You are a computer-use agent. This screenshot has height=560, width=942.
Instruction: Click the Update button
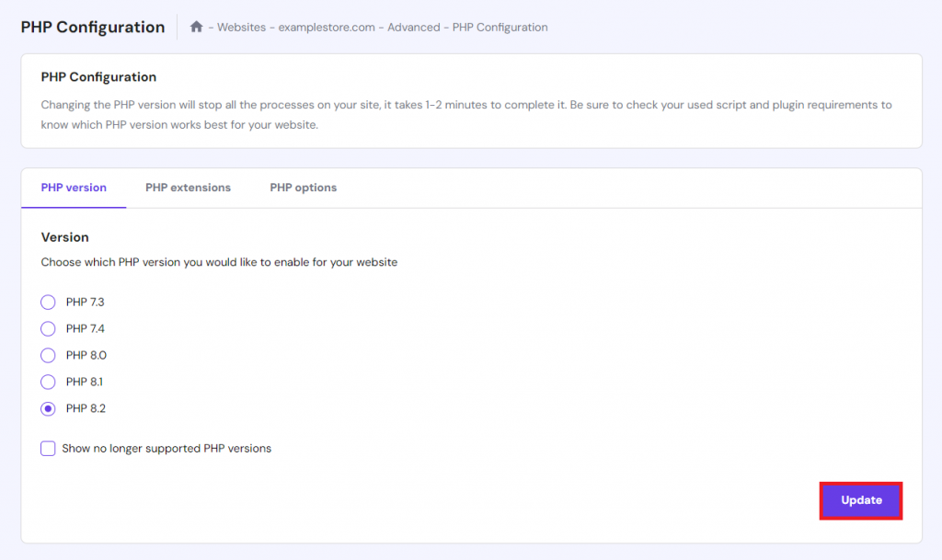coord(860,499)
